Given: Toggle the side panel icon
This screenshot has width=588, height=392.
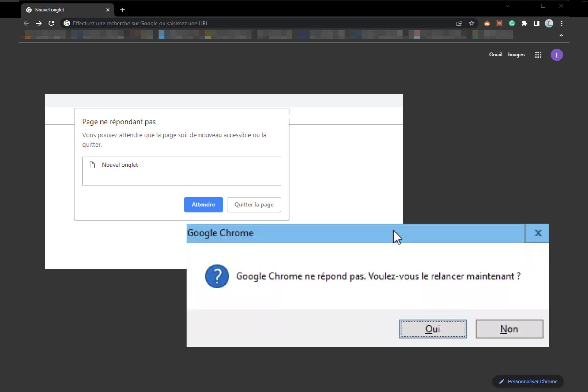Looking at the screenshot, I should (x=537, y=23).
